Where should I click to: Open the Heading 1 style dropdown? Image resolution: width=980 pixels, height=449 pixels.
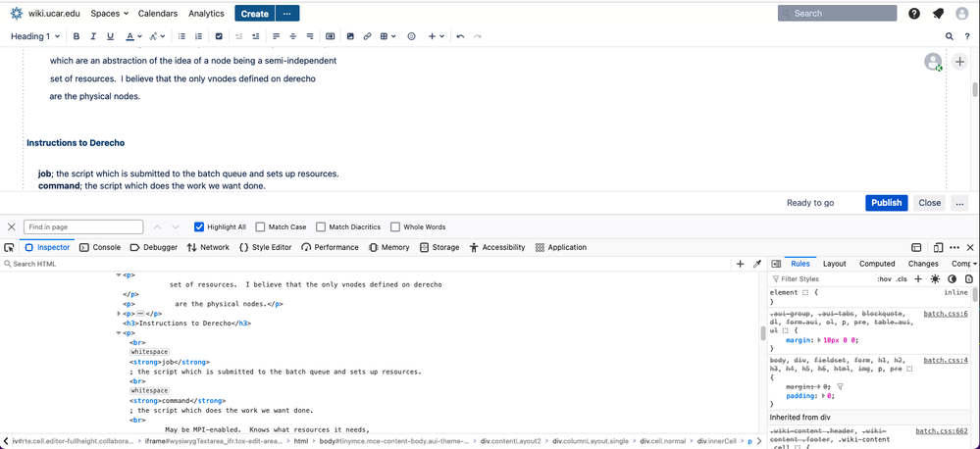pos(35,36)
